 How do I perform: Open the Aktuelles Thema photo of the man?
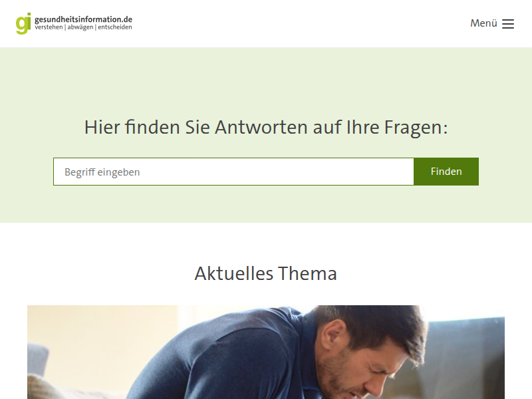tap(266, 352)
